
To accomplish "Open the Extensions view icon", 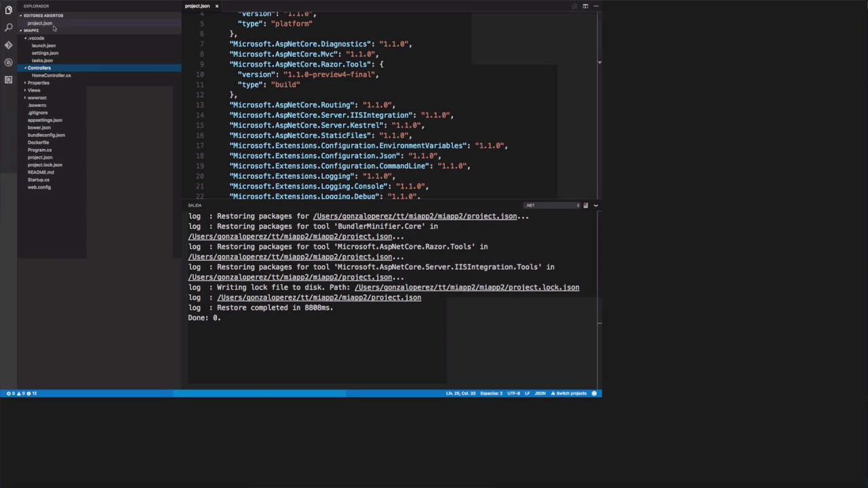I will pos(8,79).
